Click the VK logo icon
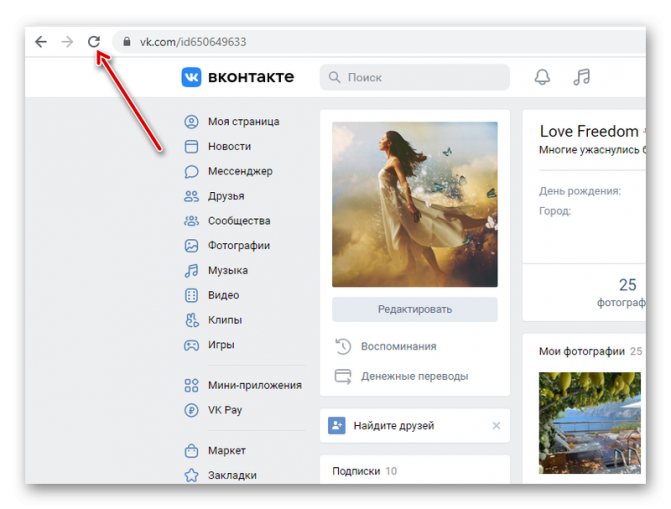The height and width of the screenshot is (509, 671). pyautogui.click(x=191, y=77)
